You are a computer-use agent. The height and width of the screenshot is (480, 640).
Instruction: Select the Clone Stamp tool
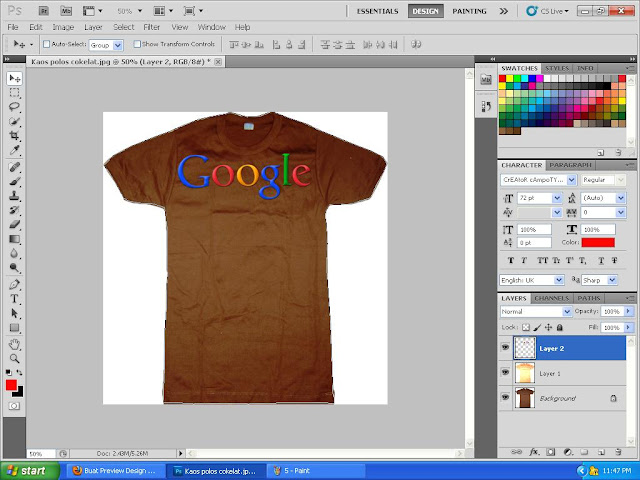14,196
